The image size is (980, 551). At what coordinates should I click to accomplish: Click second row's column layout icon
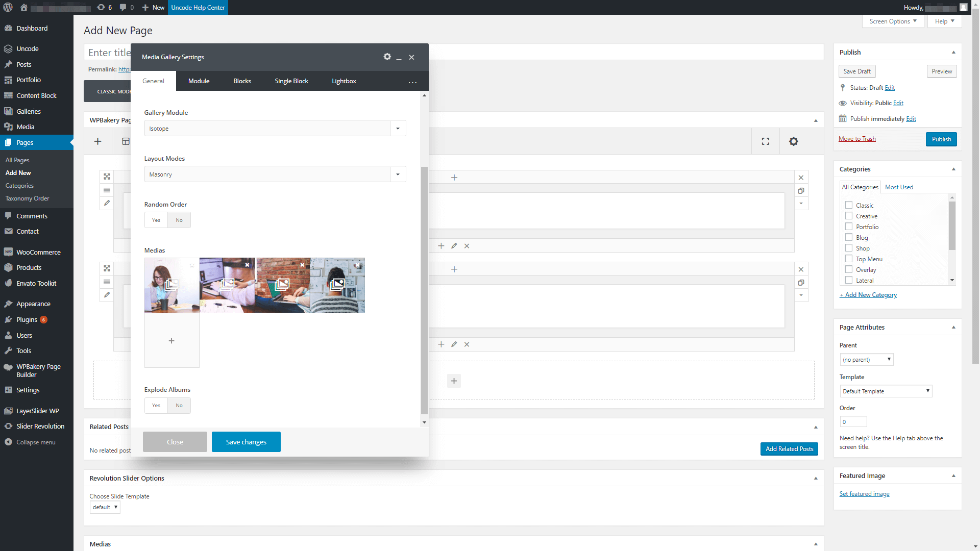point(107,282)
